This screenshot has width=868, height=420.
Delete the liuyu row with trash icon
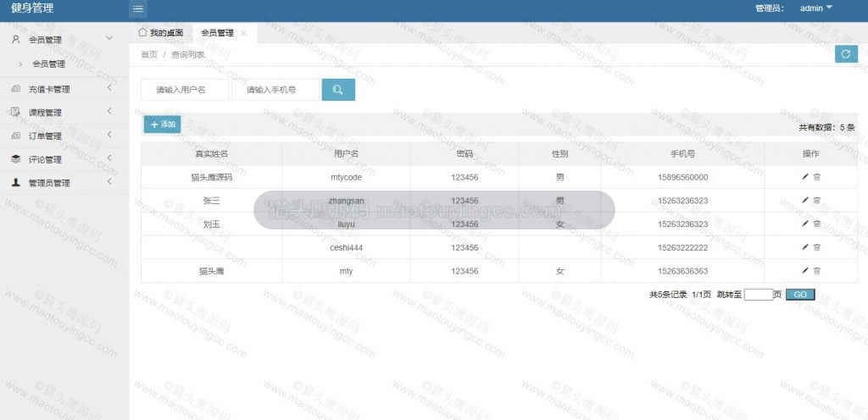[817, 224]
